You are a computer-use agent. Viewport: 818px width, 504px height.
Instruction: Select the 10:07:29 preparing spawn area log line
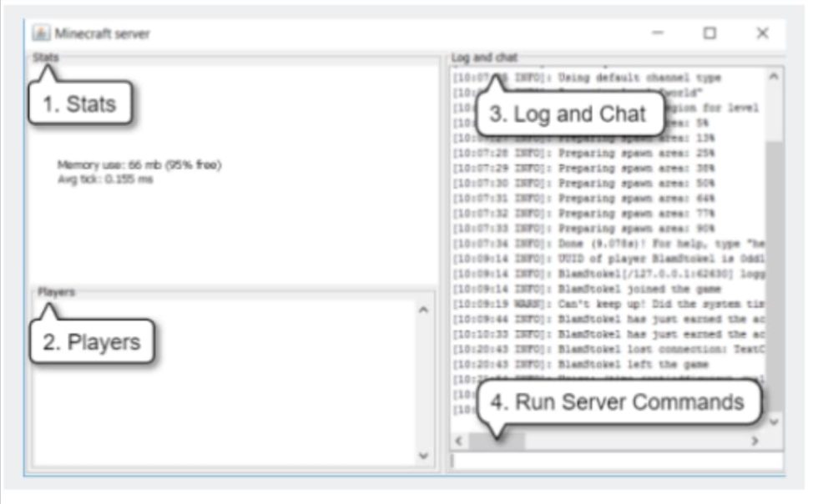[x=583, y=169]
